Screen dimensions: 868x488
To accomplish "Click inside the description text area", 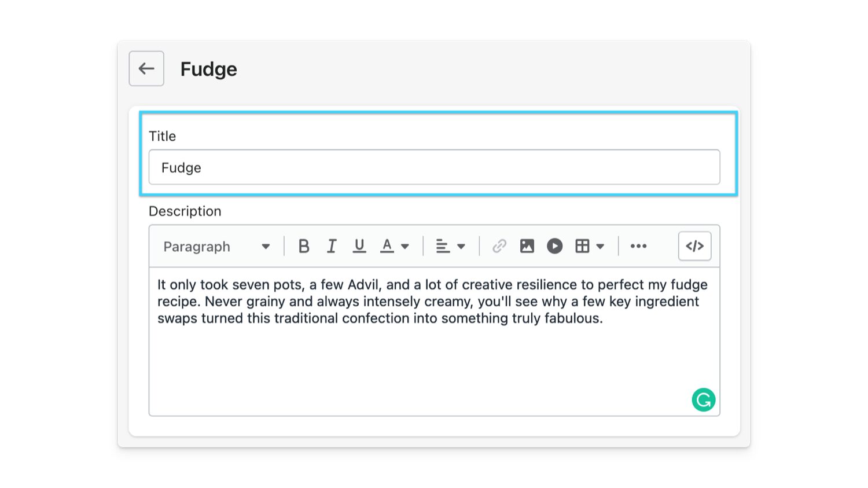I will 435,342.
